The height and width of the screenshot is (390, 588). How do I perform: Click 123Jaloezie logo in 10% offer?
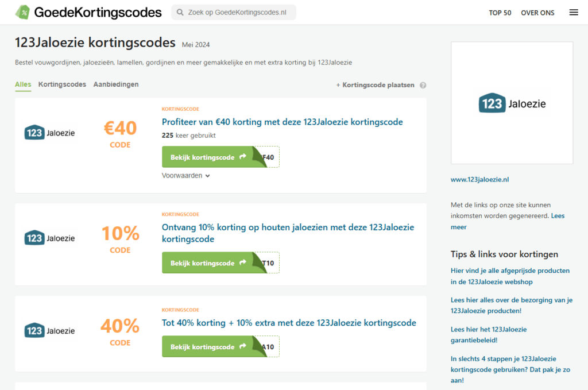coord(49,238)
